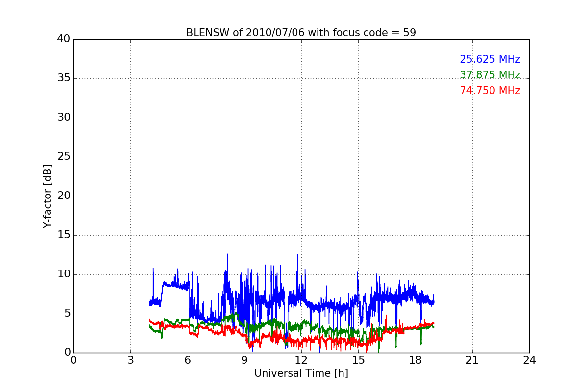
Task: Click the 'Universal Time [h]' axis label
Action: [x=301, y=373]
